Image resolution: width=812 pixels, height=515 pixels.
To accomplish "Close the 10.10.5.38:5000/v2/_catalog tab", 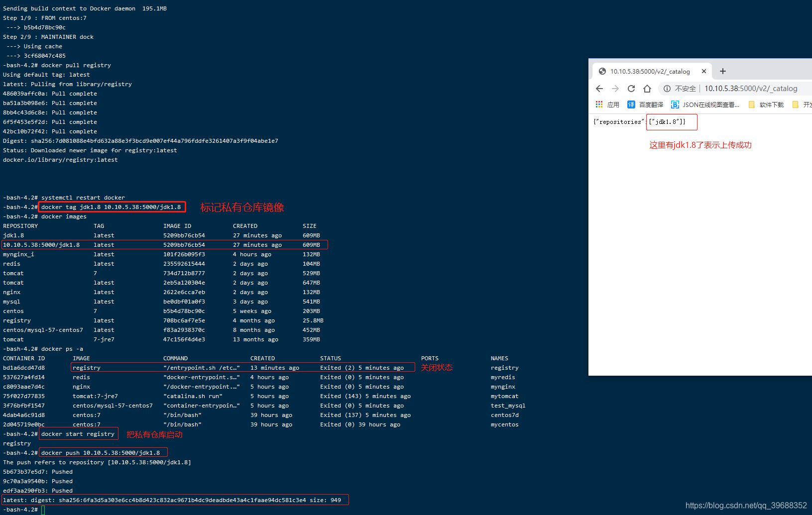I will [704, 71].
